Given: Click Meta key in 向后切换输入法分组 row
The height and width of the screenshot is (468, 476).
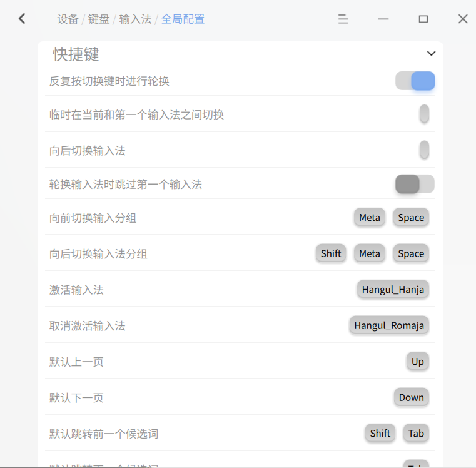Looking at the screenshot, I should (x=370, y=253).
